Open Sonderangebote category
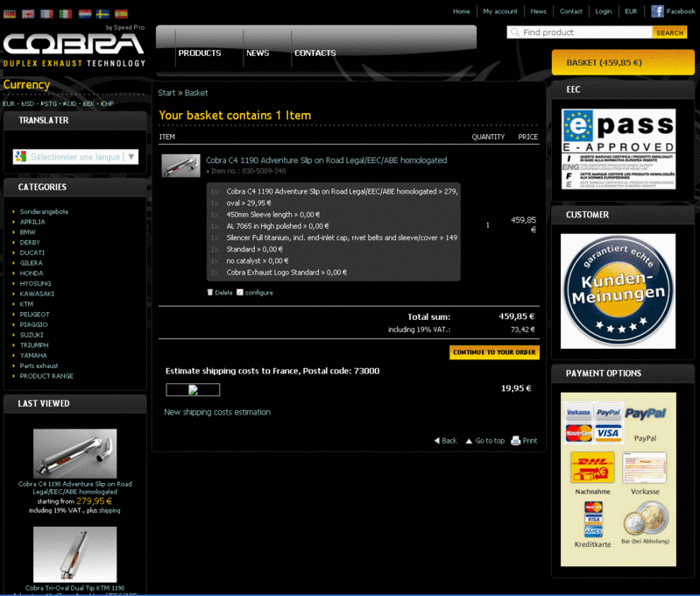The width and height of the screenshot is (700, 596). [x=44, y=211]
